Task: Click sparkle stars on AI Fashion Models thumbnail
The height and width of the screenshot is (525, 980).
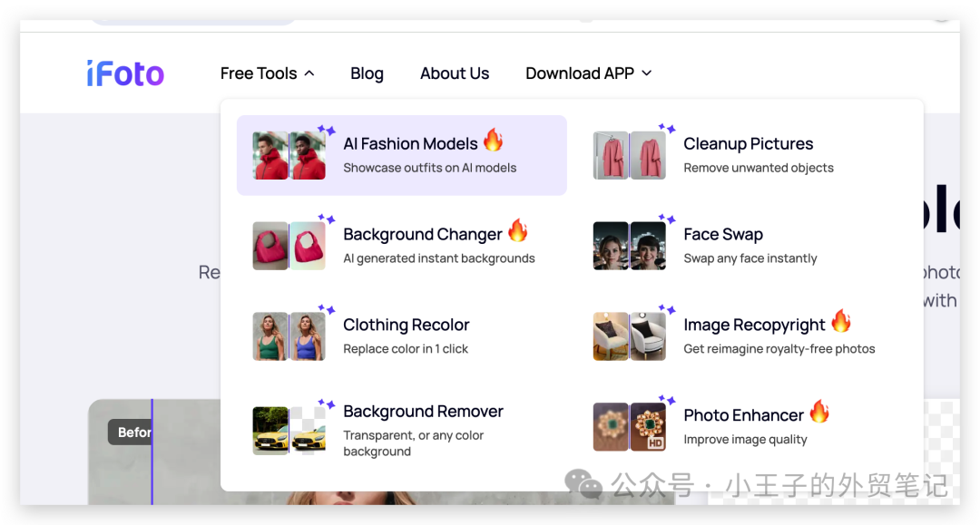Action: point(327,130)
